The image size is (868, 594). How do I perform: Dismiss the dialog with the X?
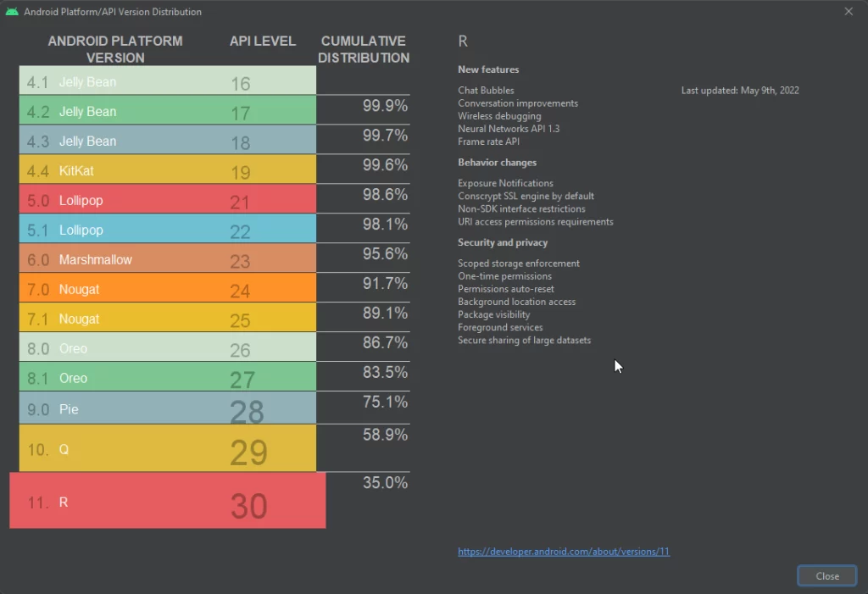click(849, 11)
